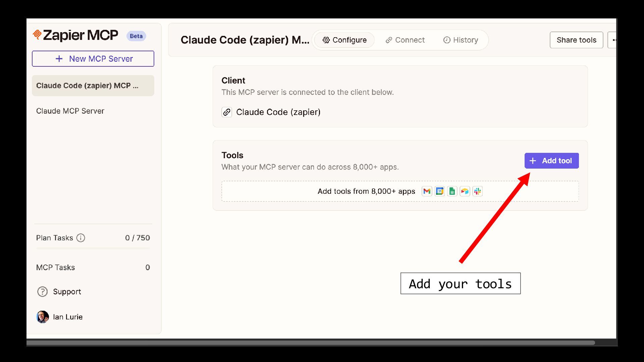Click the Plan Tasks info icon
Viewport: 644px width, 362px height.
coord(80,238)
